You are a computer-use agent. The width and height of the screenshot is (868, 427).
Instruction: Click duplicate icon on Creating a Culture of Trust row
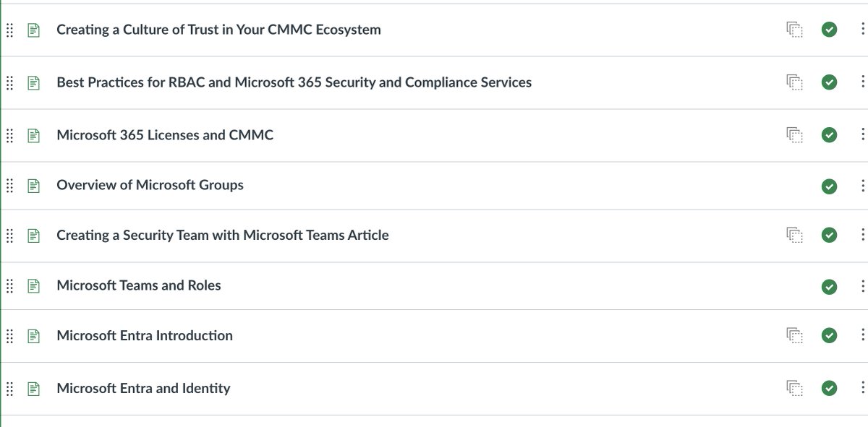795,30
